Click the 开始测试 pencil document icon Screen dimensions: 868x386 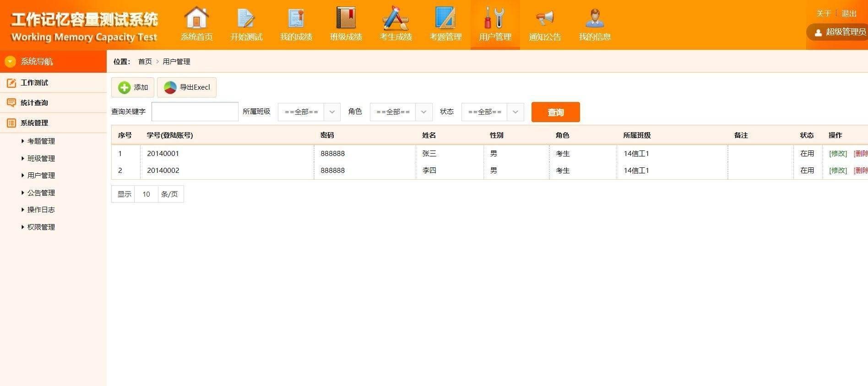click(x=246, y=18)
